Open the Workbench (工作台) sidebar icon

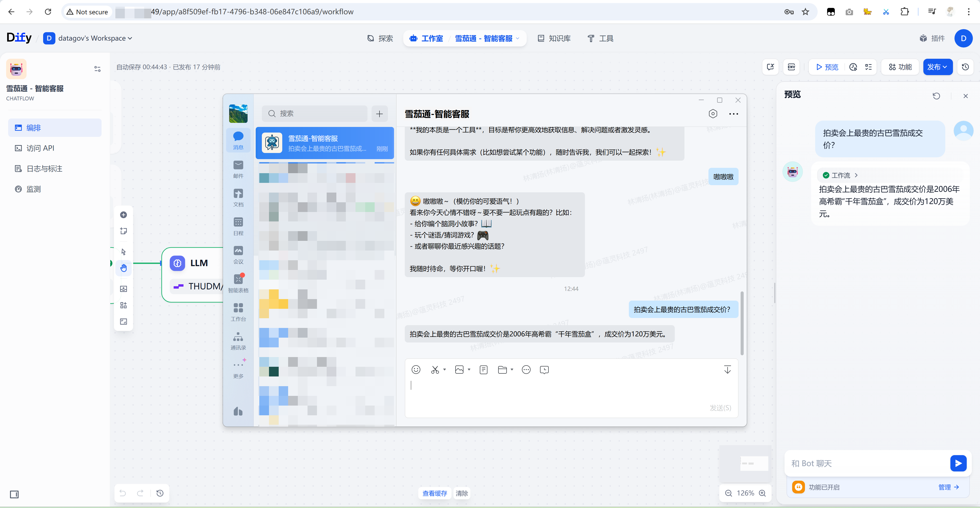pos(238,312)
